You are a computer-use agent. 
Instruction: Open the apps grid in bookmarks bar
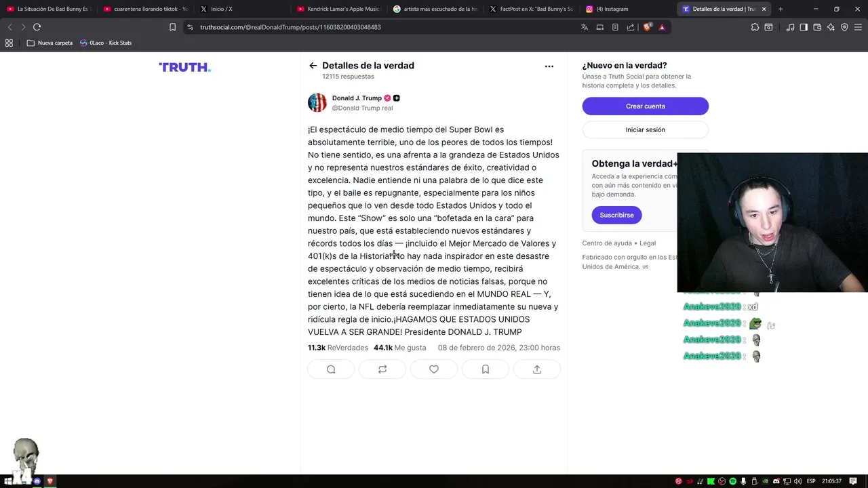coord(9,43)
